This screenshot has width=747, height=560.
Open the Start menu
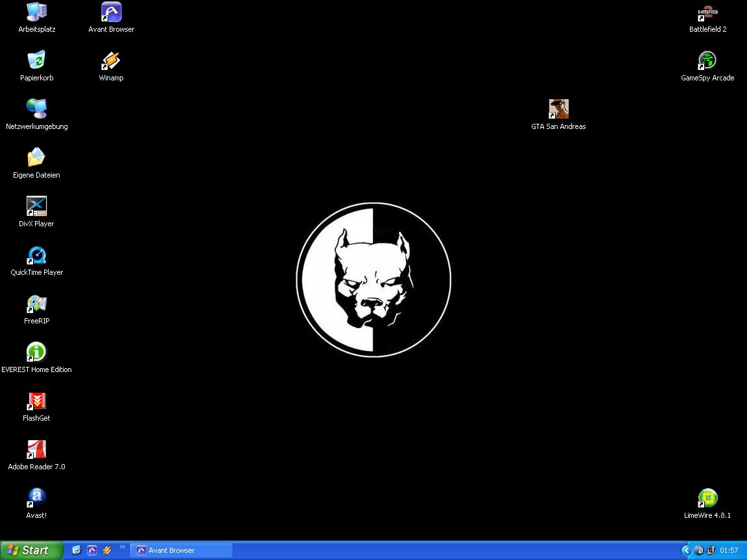(x=31, y=550)
